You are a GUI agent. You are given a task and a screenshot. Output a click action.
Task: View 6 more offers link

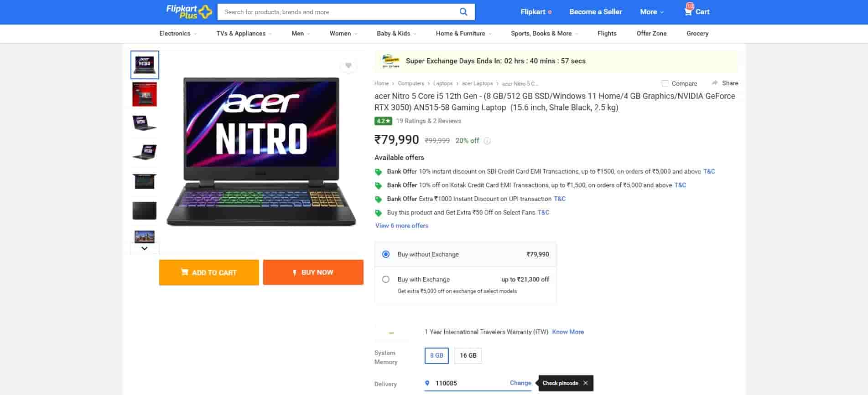point(401,226)
